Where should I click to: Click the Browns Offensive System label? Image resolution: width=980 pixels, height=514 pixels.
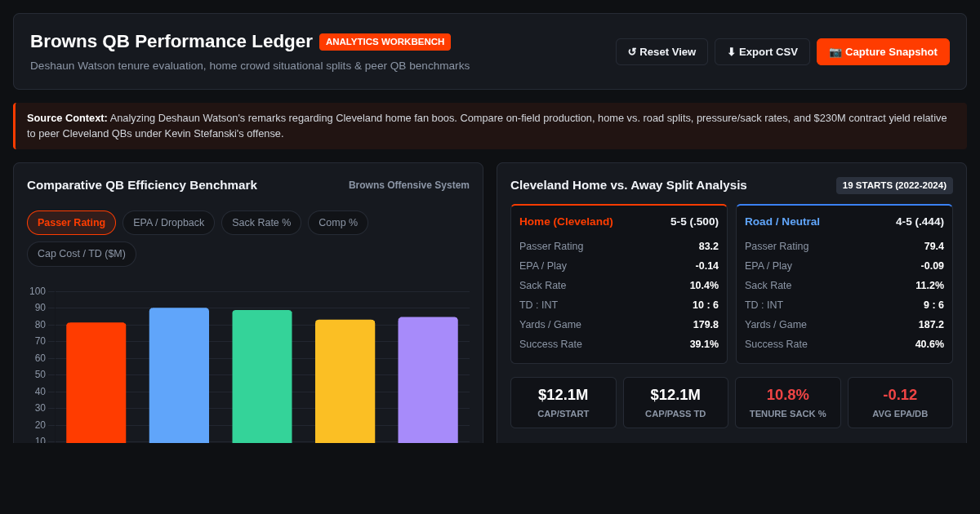(409, 185)
